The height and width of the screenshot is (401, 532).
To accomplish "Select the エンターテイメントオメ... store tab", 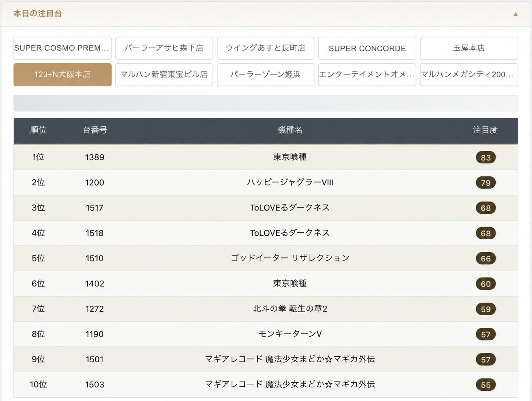I will point(367,75).
